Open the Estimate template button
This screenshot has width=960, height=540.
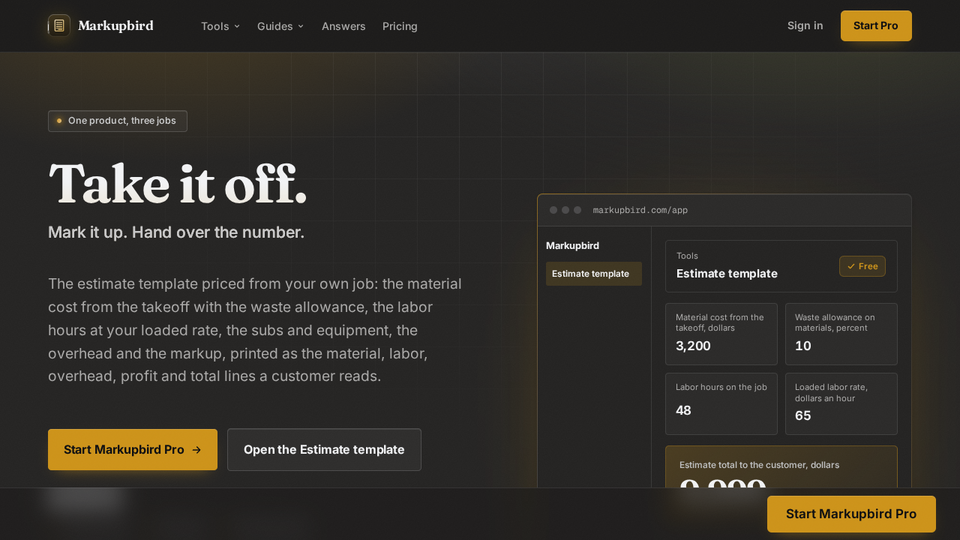pyautogui.click(x=324, y=449)
